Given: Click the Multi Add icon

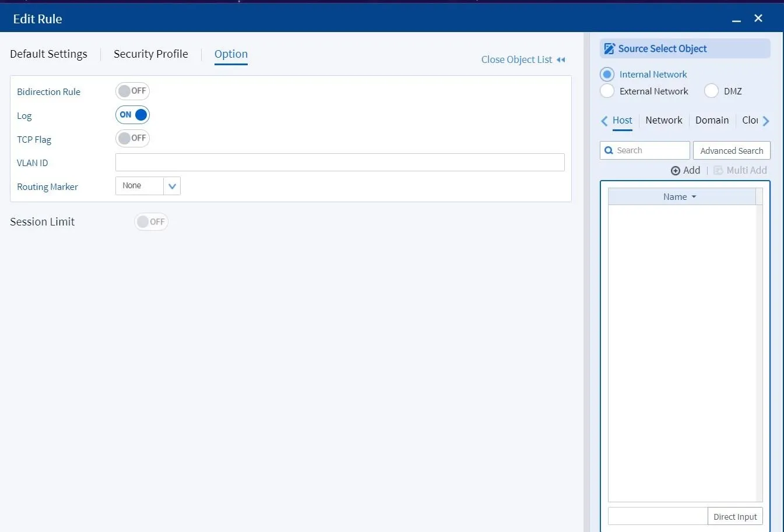Looking at the screenshot, I should point(718,170).
